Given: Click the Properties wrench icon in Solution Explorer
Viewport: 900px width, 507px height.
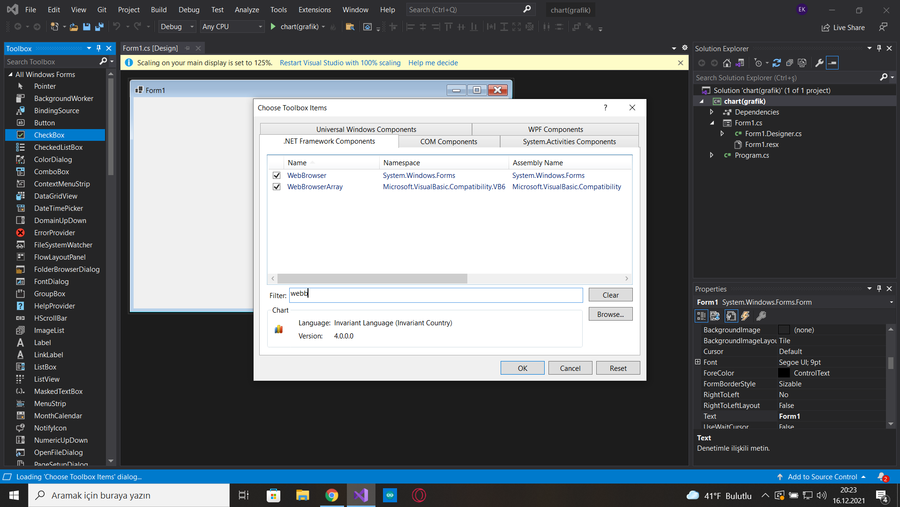Looking at the screenshot, I should pyautogui.click(x=819, y=63).
